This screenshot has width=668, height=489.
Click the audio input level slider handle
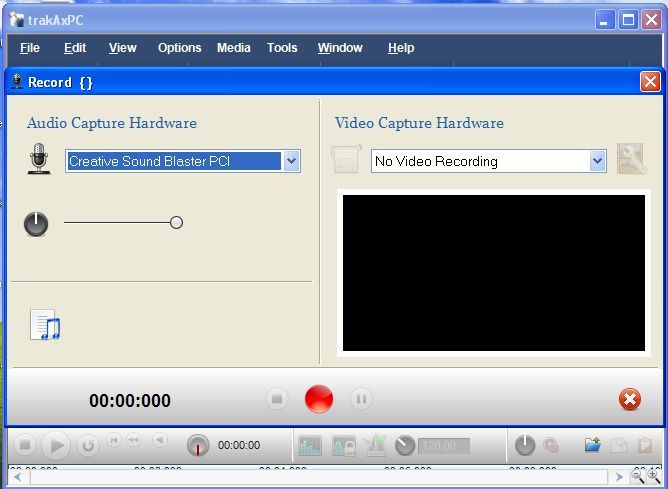click(176, 223)
